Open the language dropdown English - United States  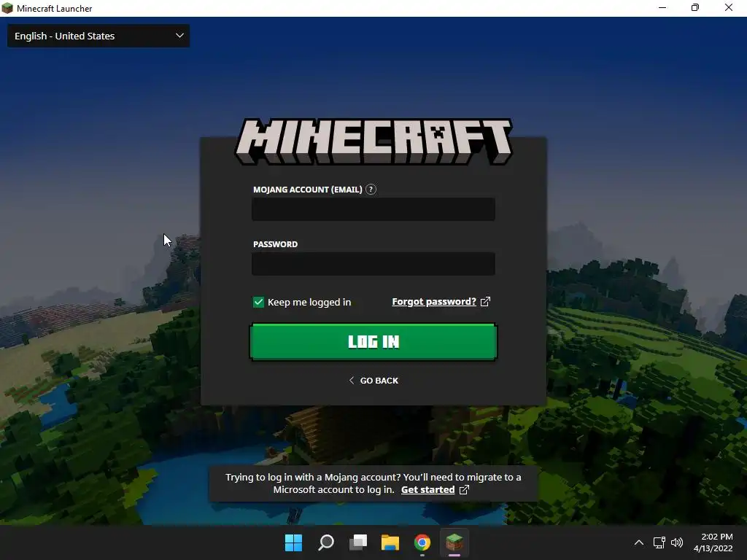point(98,36)
